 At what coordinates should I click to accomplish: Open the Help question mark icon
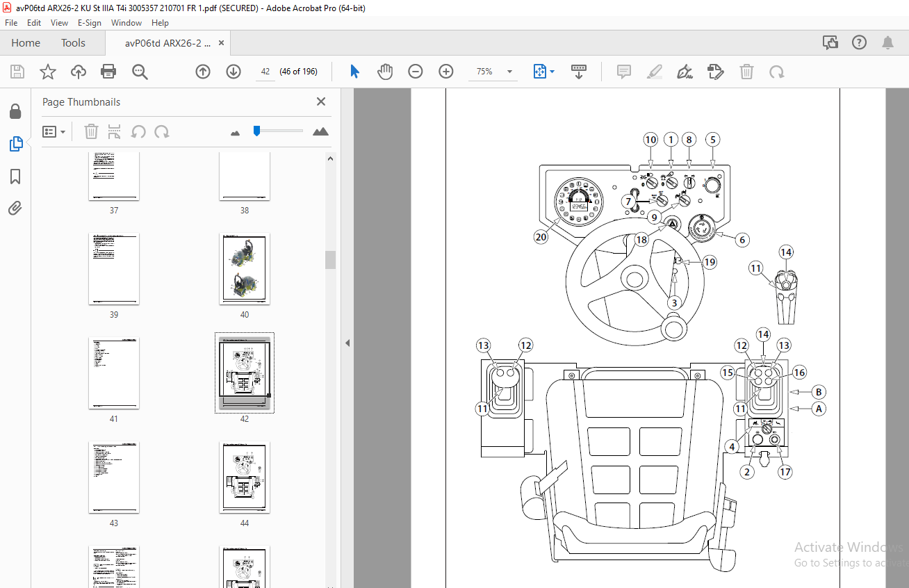coord(860,43)
